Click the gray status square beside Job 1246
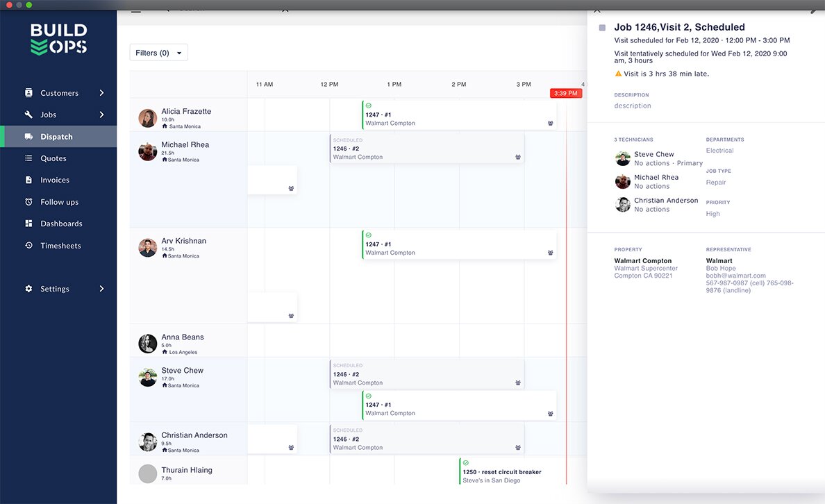 click(603, 28)
